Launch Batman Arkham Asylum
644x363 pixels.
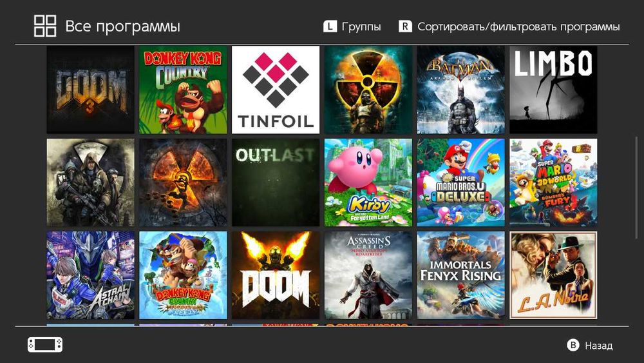[x=461, y=90]
